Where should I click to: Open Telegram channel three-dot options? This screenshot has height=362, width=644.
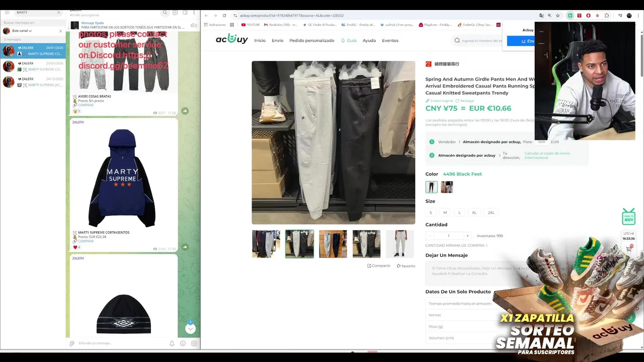pyautogui.click(x=194, y=13)
